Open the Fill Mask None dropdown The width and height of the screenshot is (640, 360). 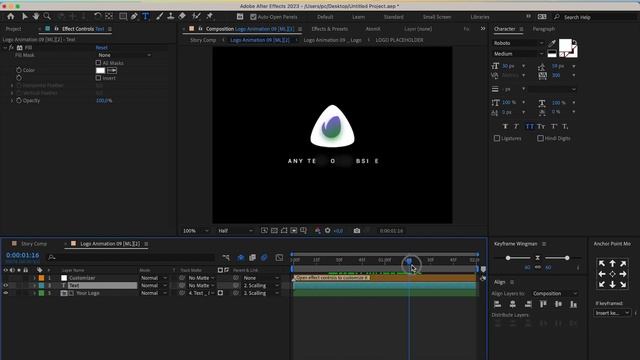[x=124, y=55]
